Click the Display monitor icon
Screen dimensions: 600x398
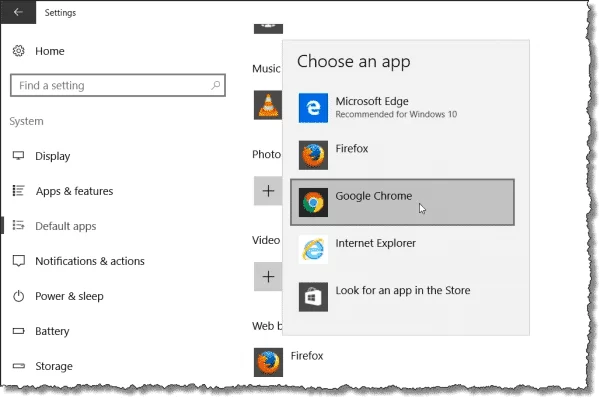(x=18, y=155)
